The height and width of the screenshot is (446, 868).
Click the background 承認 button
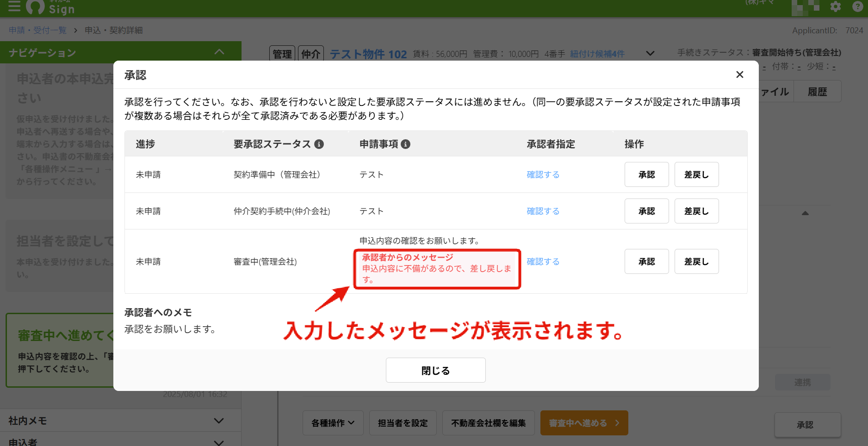(x=807, y=425)
